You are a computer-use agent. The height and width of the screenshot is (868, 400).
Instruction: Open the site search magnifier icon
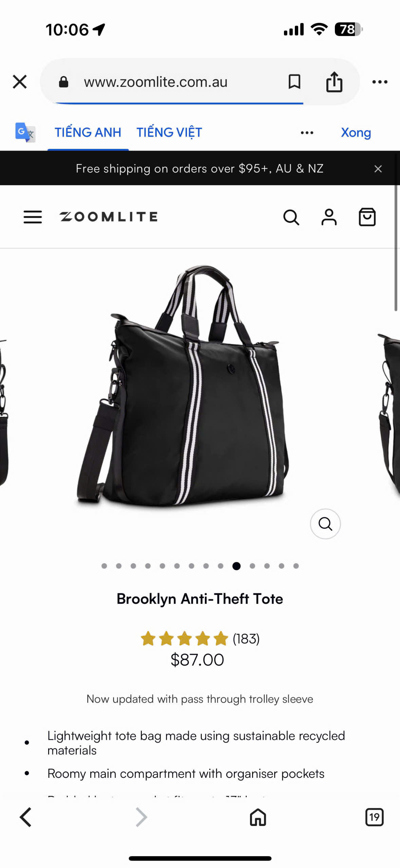click(x=291, y=217)
